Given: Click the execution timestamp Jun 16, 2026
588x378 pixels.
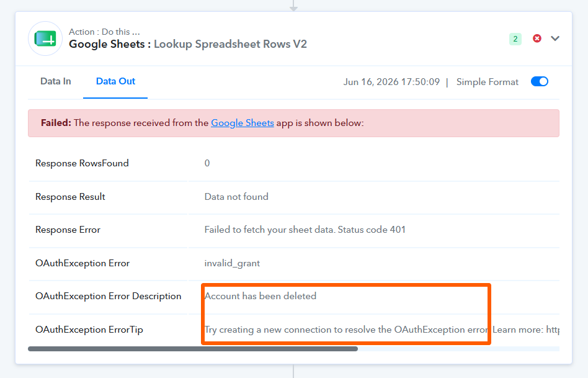Looking at the screenshot, I should pos(391,82).
